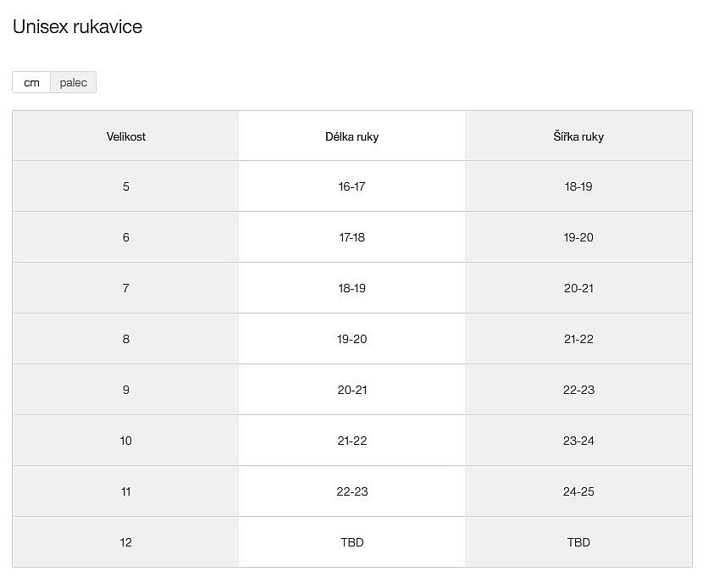
Task: Select size 5 in Velikost column
Action: pos(126,186)
